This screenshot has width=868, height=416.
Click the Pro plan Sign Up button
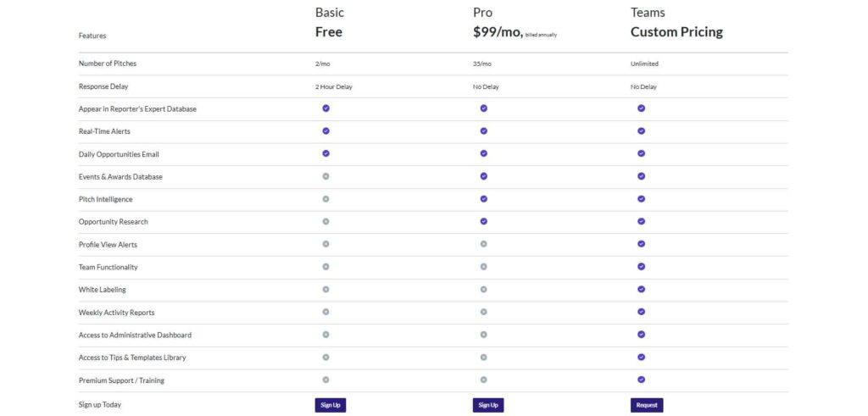pyautogui.click(x=487, y=405)
